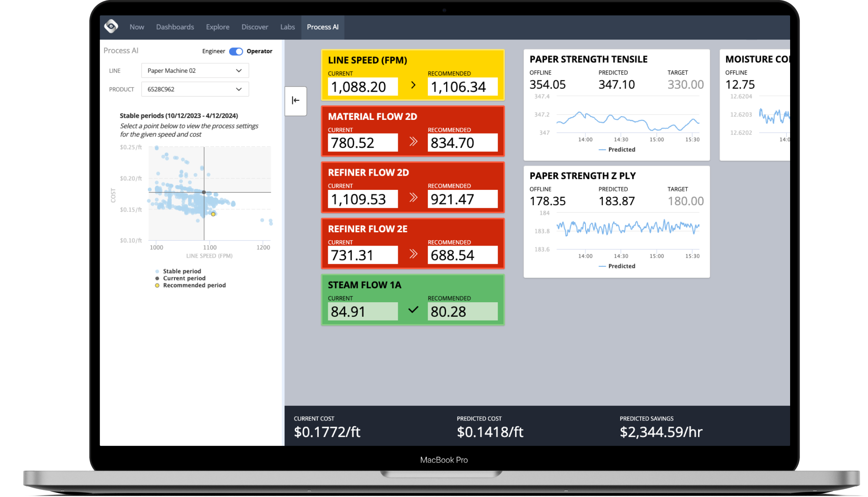
Task: Click Refiner Flow 2D double-chevron icon
Action: (413, 198)
